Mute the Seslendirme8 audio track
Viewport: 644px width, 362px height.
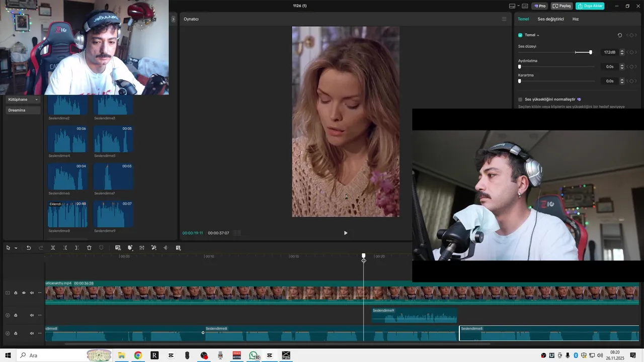[x=32, y=333]
